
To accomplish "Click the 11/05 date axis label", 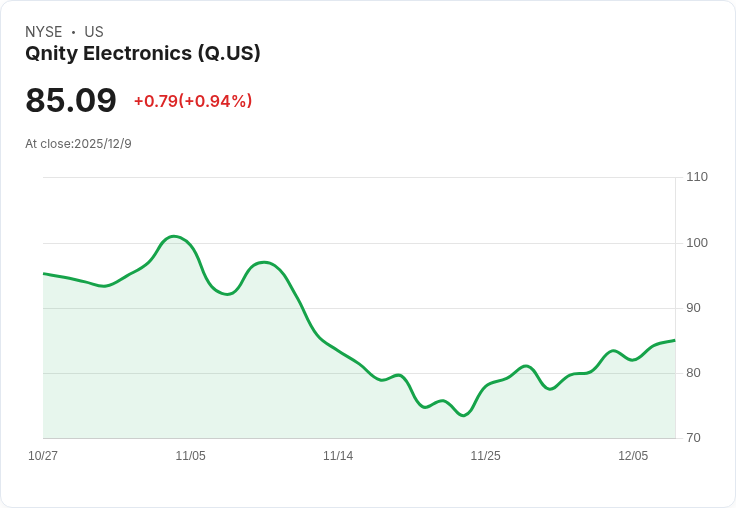I will click(191, 456).
